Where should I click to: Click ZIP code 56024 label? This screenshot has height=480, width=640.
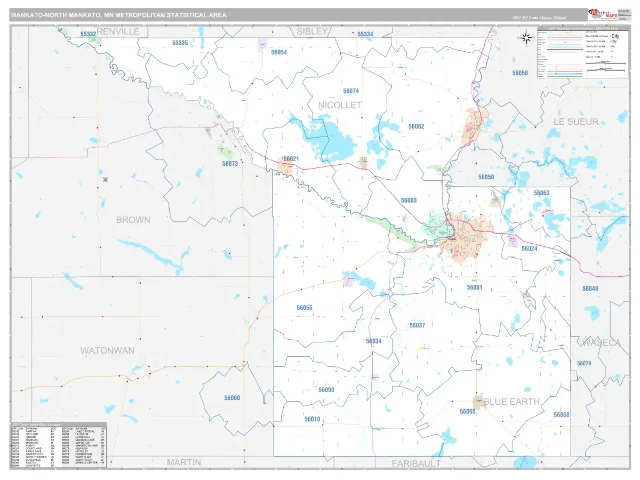(529, 249)
